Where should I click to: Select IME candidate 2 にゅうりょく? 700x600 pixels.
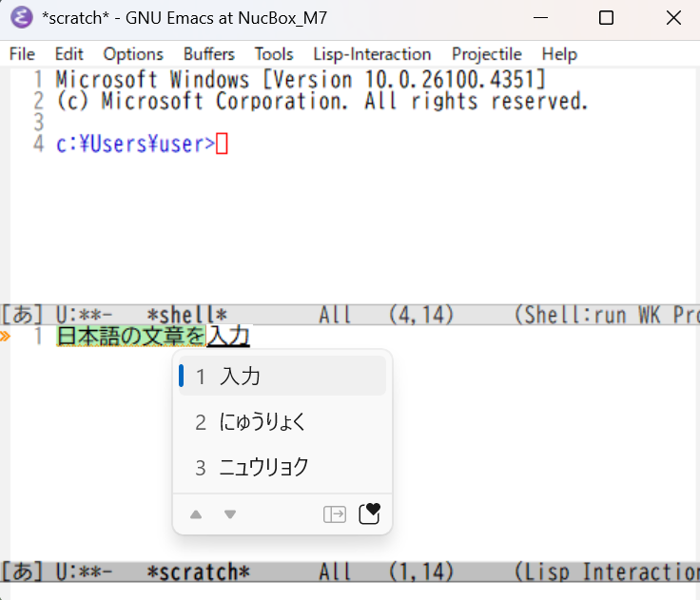coord(282,422)
